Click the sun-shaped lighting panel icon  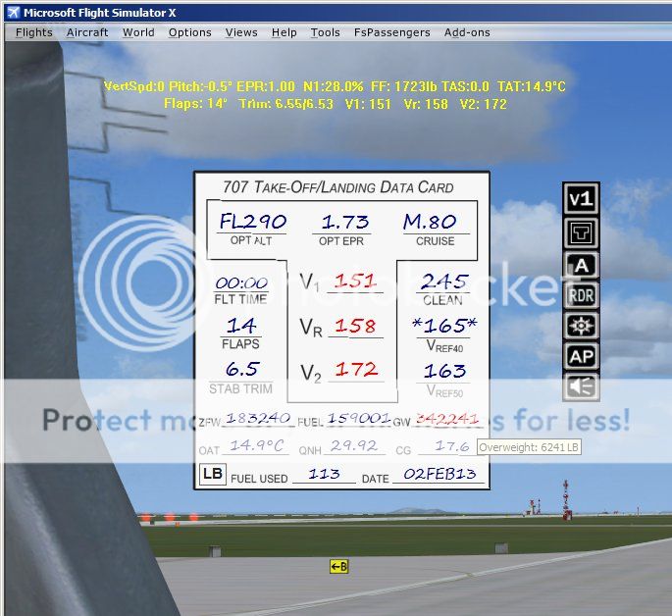tap(582, 326)
